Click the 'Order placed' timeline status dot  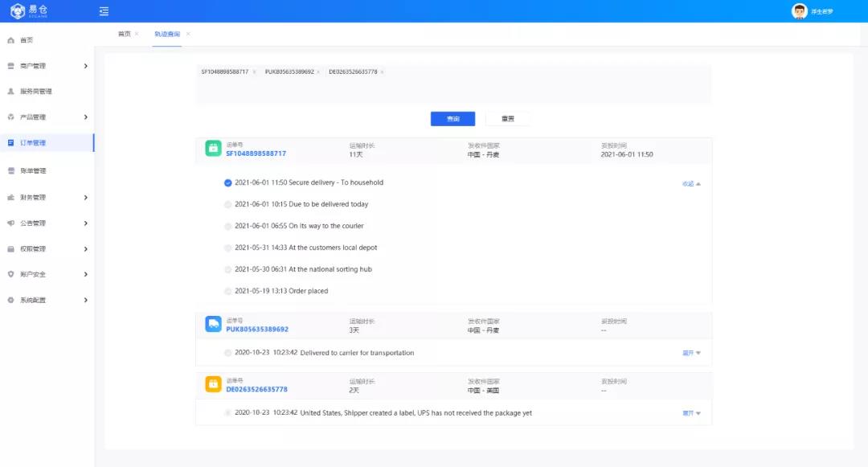pyautogui.click(x=228, y=291)
